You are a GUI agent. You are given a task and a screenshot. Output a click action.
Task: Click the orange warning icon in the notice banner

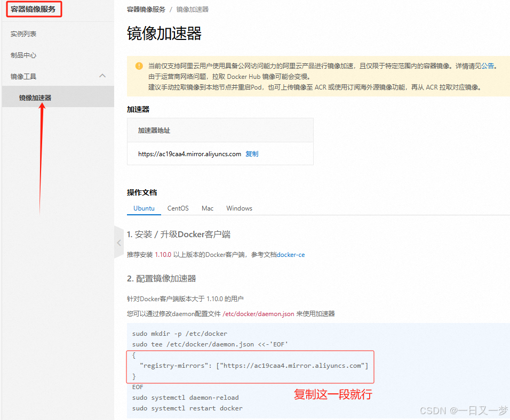tap(139, 66)
